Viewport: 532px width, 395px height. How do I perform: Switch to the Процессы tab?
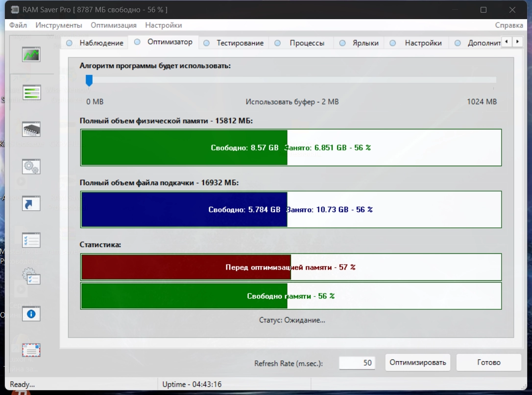click(x=301, y=43)
